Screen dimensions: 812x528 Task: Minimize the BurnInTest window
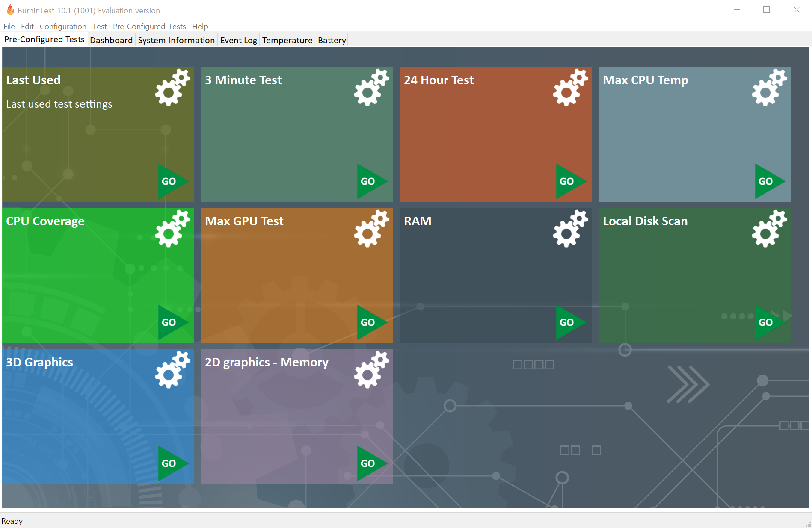coord(737,10)
